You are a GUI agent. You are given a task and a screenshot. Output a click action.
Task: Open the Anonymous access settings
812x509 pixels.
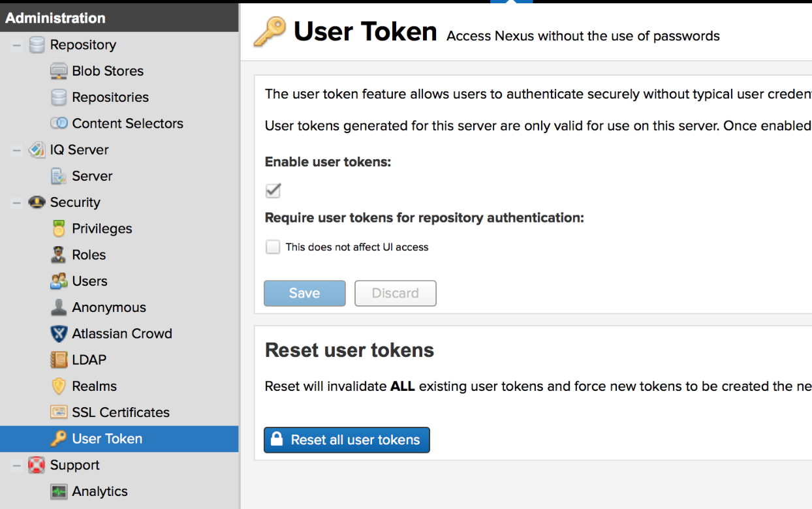(108, 307)
